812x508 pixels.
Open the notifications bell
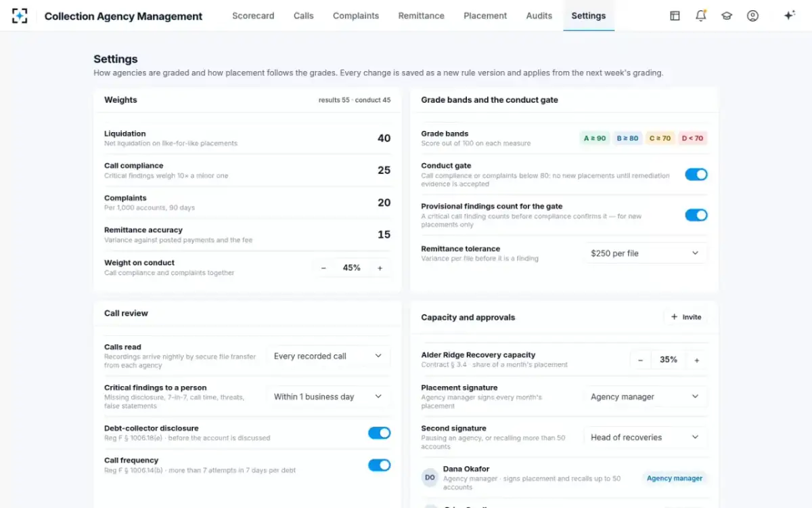click(x=700, y=16)
